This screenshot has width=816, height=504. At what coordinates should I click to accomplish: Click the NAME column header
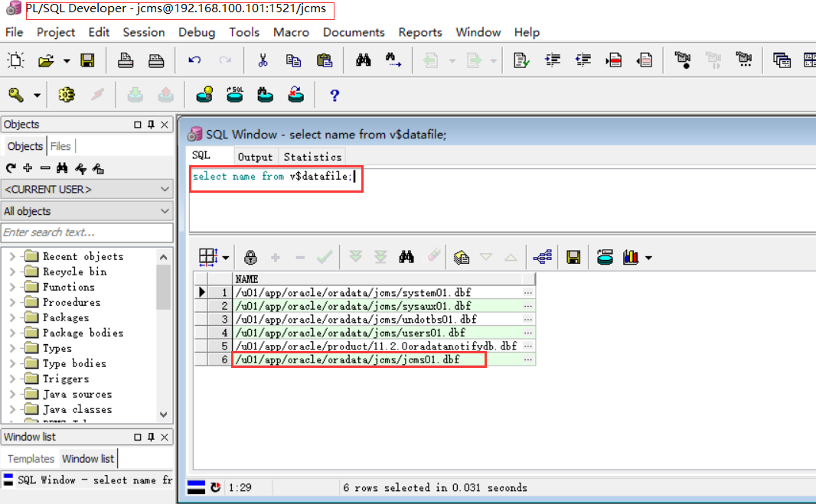click(377, 279)
